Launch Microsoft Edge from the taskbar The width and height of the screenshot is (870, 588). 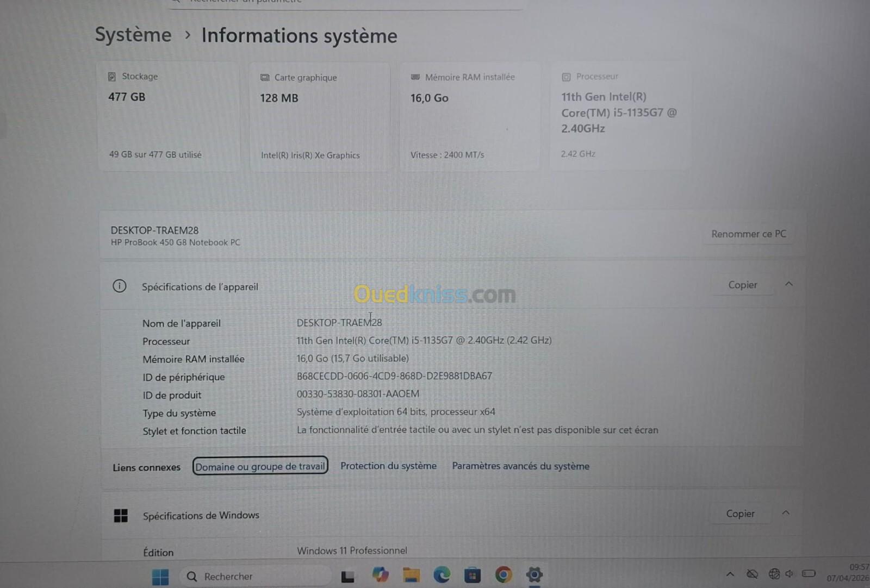pos(442,575)
